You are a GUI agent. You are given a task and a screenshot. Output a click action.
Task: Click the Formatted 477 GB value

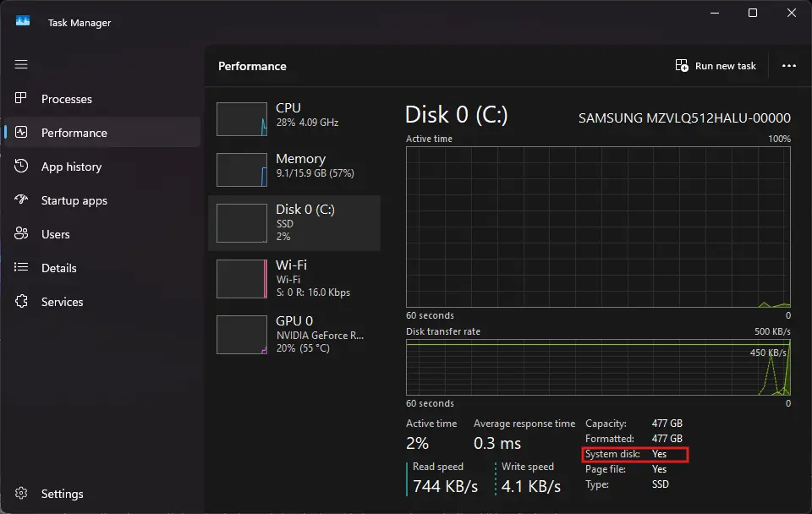point(667,439)
